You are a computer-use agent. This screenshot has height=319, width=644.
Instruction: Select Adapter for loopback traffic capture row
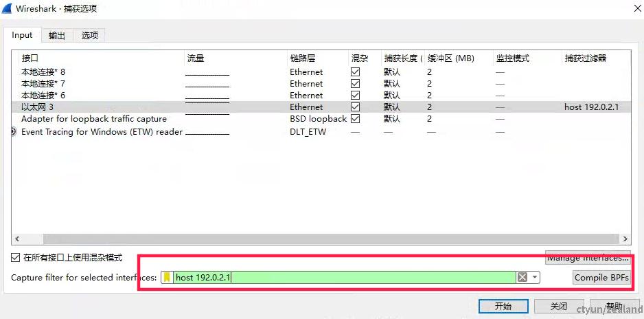coord(321,119)
